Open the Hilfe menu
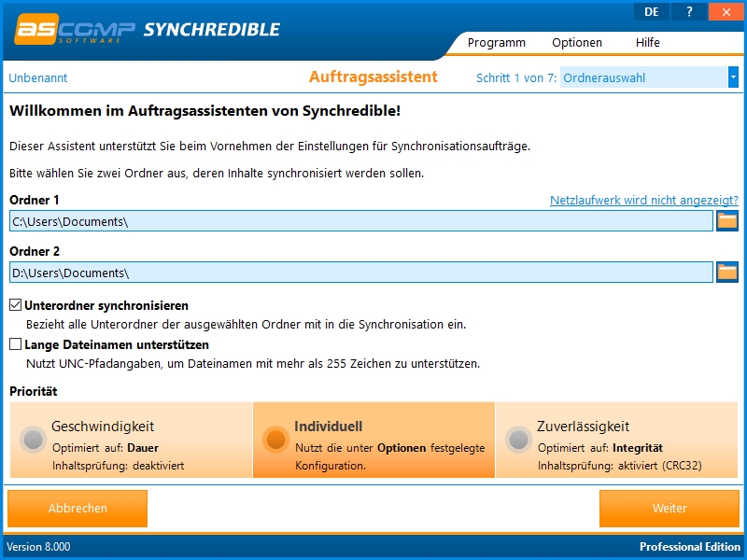Image resolution: width=747 pixels, height=560 pixels. pyautogui.click(x=647, y=42)
